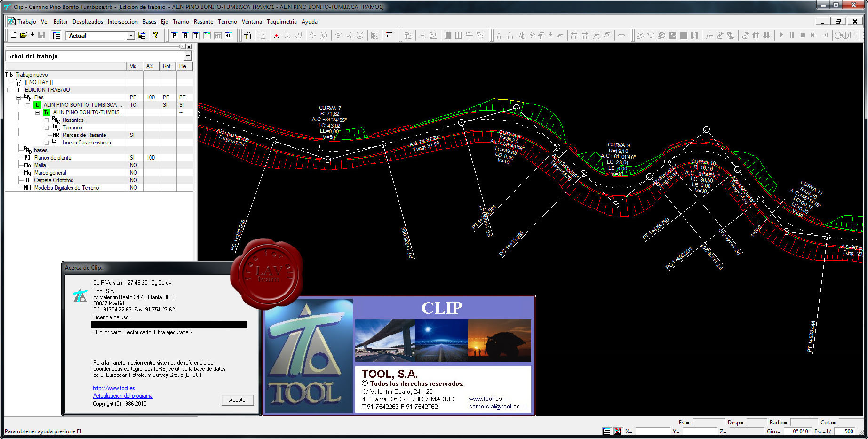Click the Stop square toolbar button
The image size is (868, 439).
tap(803, 35)
